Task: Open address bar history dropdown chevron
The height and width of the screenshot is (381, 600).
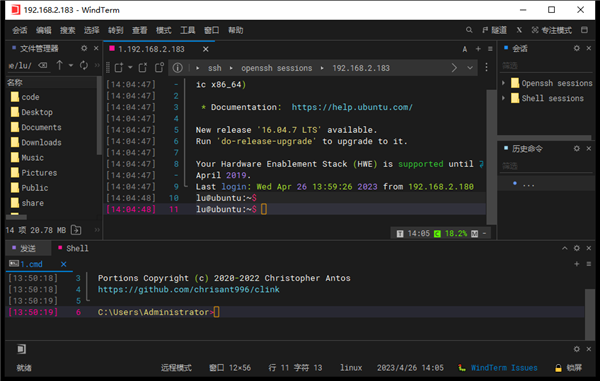Action: [x=470, y=68]
